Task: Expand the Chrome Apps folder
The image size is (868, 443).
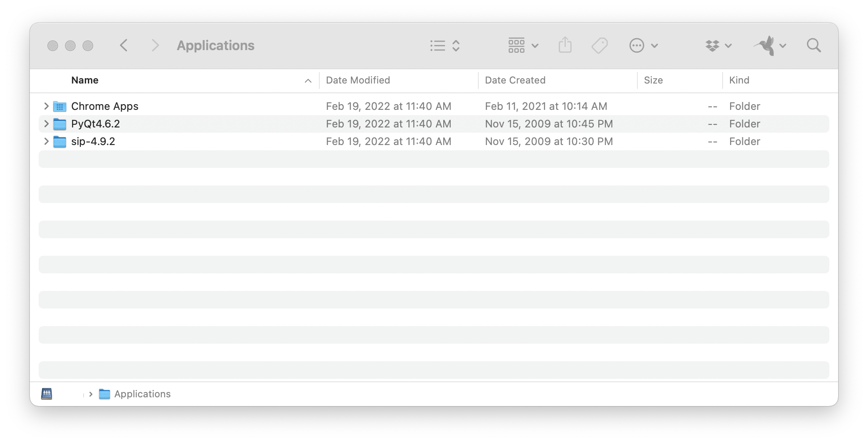Action: 46,106
